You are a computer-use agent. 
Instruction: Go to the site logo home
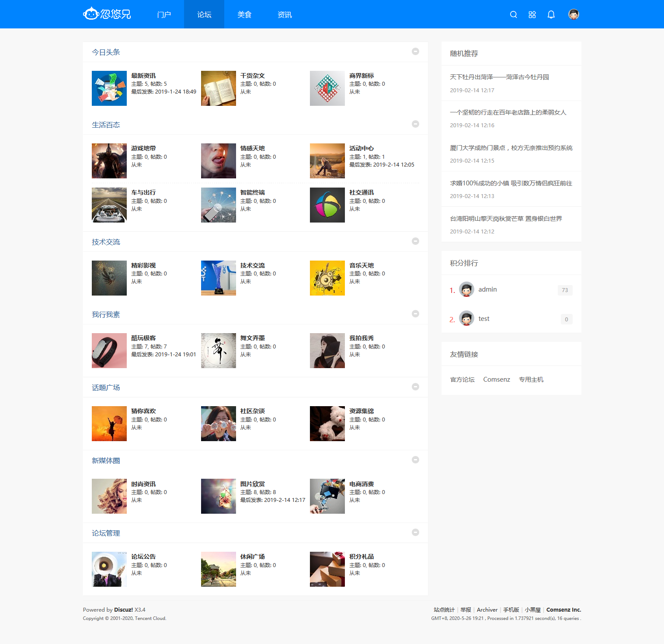pos(107,14)
